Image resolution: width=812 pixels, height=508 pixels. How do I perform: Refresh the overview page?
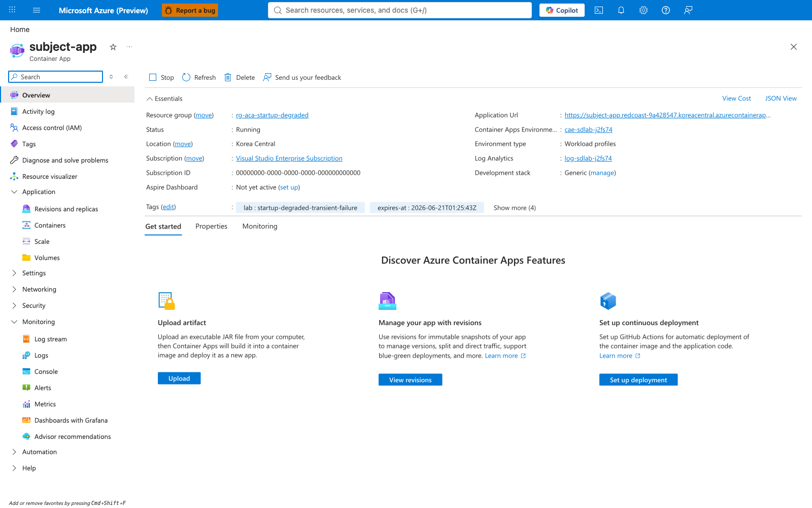[199, 77]
